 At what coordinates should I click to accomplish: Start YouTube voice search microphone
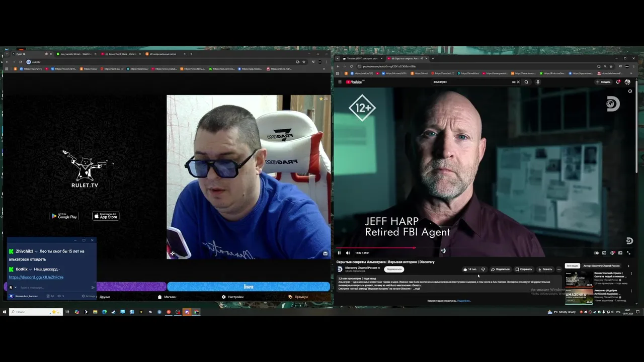[537, 82]
